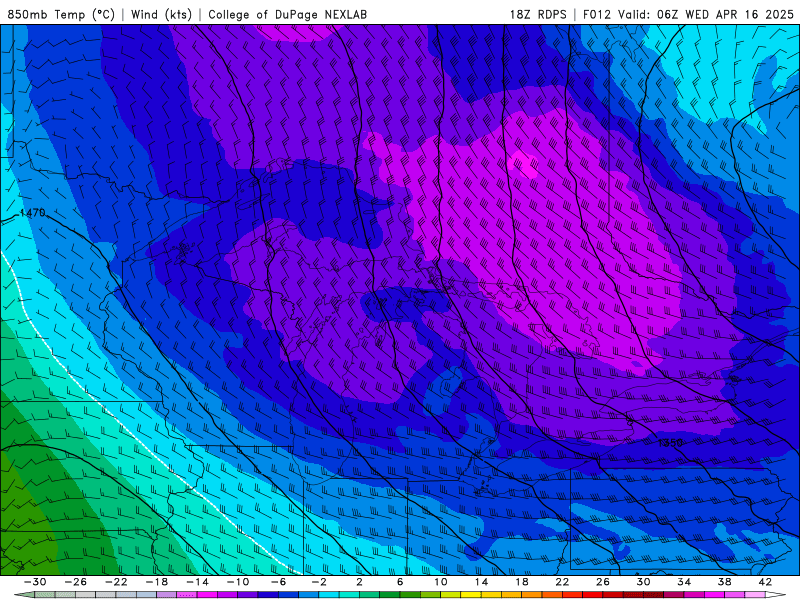Screen dimensions: 800x600
Task: Click the 1470 height contour label
Action: [32, 212]
